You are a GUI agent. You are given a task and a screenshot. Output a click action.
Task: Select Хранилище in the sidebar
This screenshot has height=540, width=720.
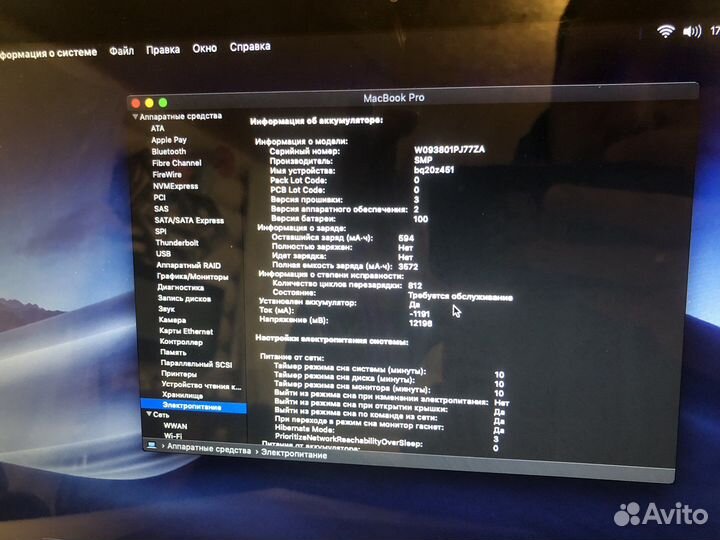tap(182, 395)
